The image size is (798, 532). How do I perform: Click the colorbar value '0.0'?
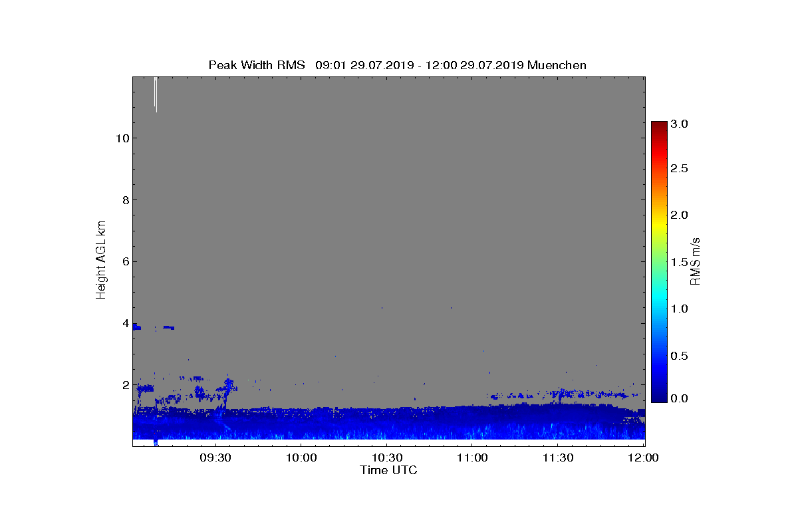click(x=679, y=398)
